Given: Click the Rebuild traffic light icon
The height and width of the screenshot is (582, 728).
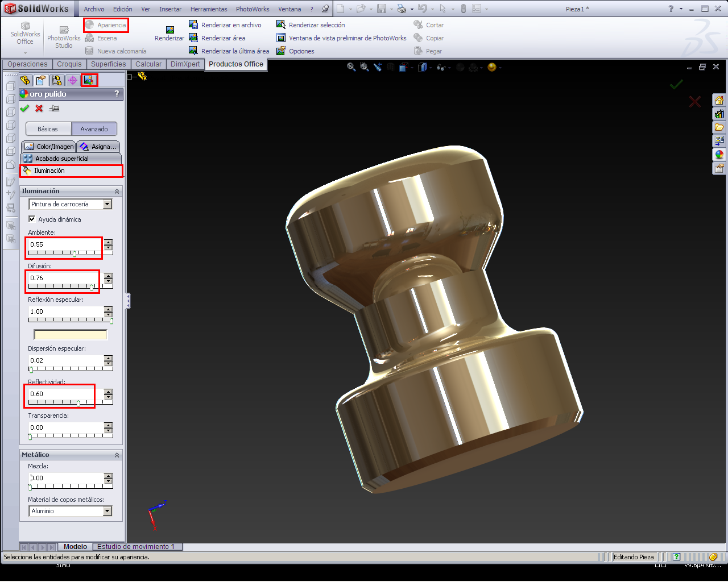Looking at the screenshot, I should point(463,9).
